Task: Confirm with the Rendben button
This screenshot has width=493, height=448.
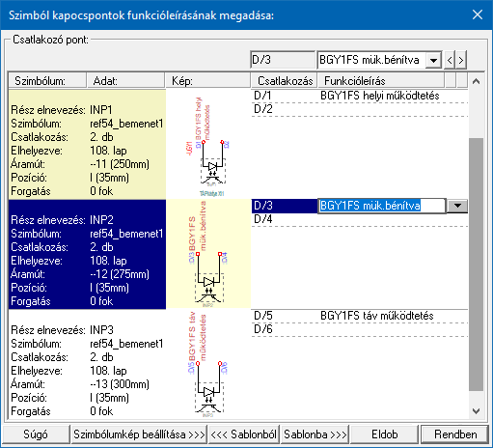Action: 455,434
